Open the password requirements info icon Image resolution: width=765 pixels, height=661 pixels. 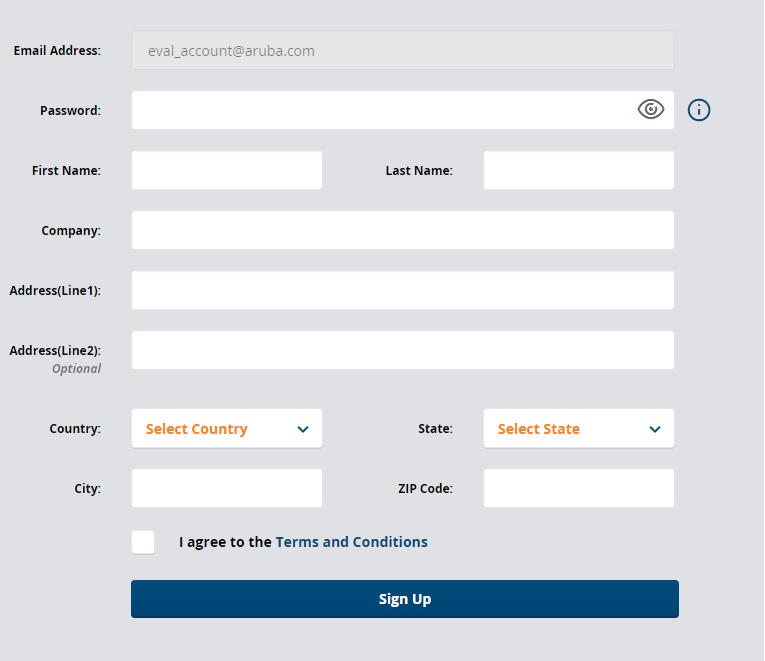699,110
